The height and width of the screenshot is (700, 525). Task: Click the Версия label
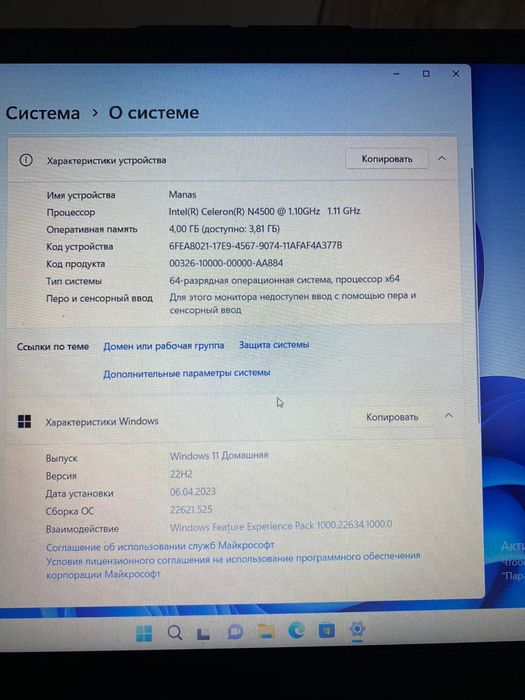(x=61, y=476)
